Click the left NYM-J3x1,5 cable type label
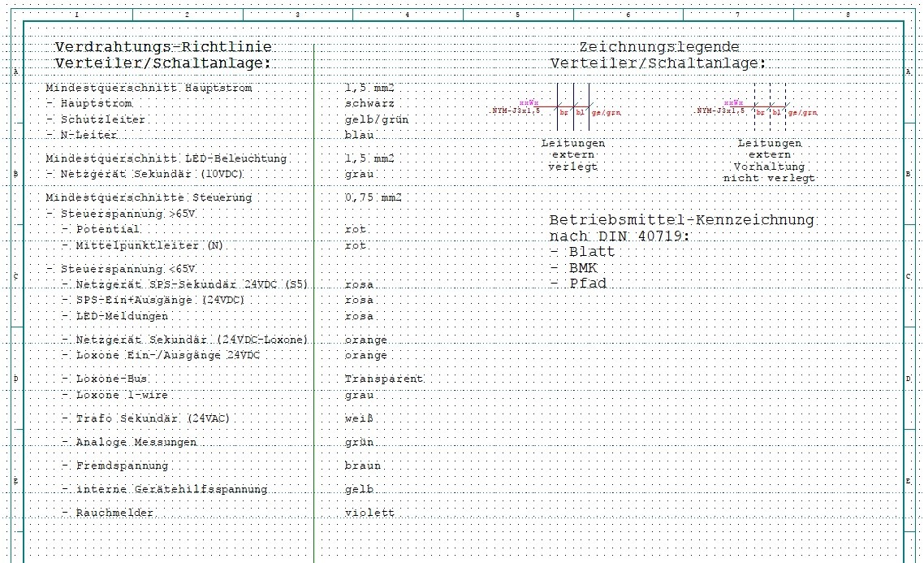Screen dimensions: 924x563 coord(516,110)
